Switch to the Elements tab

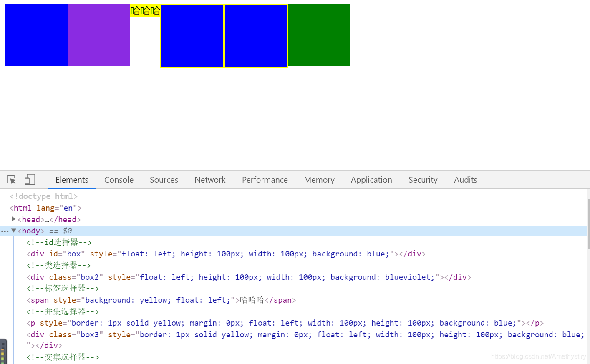(72, 180)
